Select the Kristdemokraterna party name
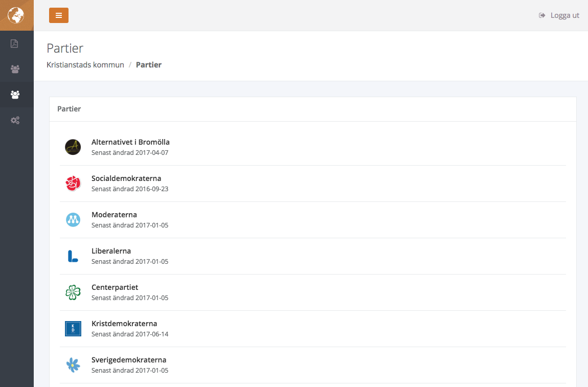 click(x=124, y=324)
